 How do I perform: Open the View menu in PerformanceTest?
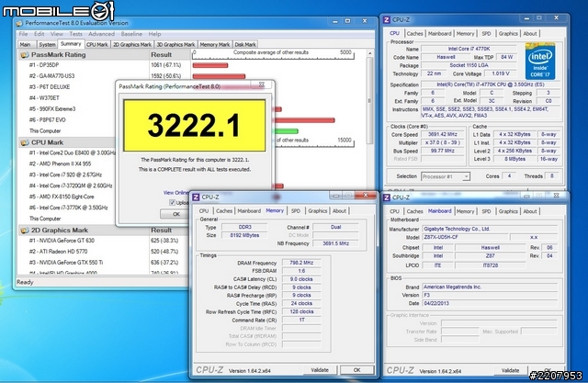click(57, 34)
